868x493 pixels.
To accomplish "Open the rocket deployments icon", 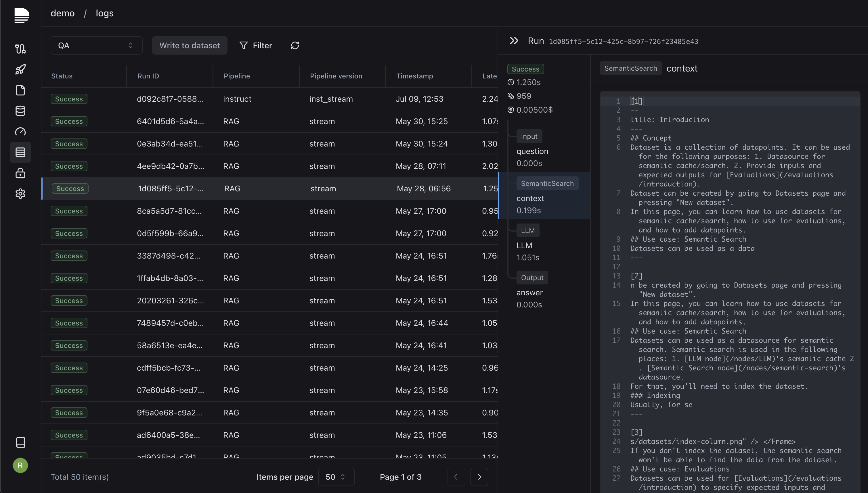I will (20, 70).
